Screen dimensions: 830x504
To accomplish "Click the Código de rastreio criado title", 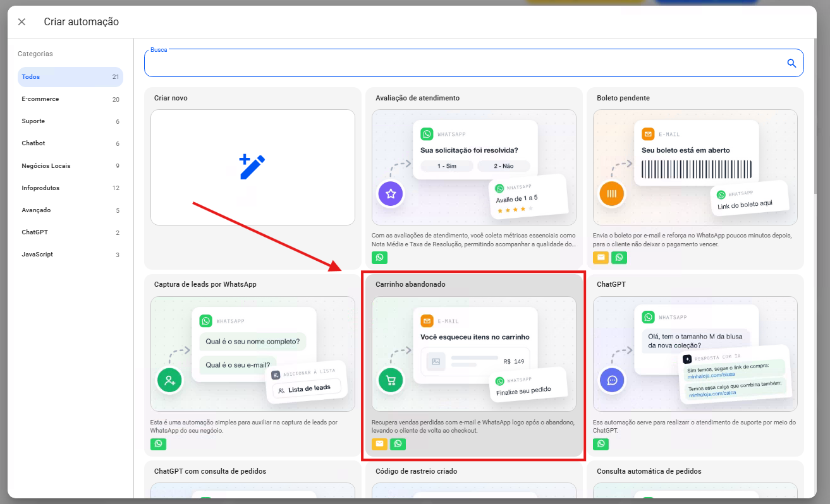I will click(x=417, y=471).
